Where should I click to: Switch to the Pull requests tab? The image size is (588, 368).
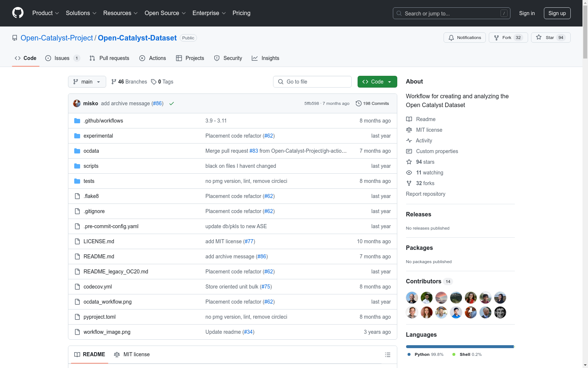(109, 58)
